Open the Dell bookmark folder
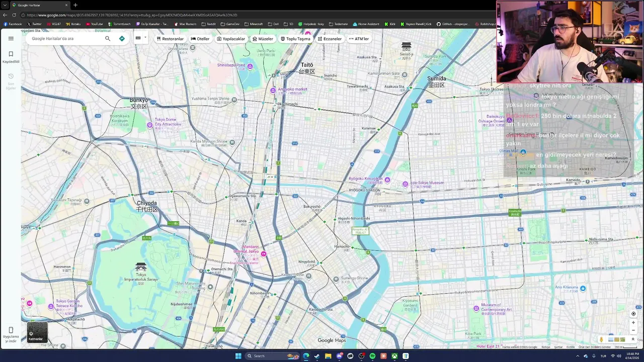The image size is (644, 362). pyautogui.click(x=274, y=24)
